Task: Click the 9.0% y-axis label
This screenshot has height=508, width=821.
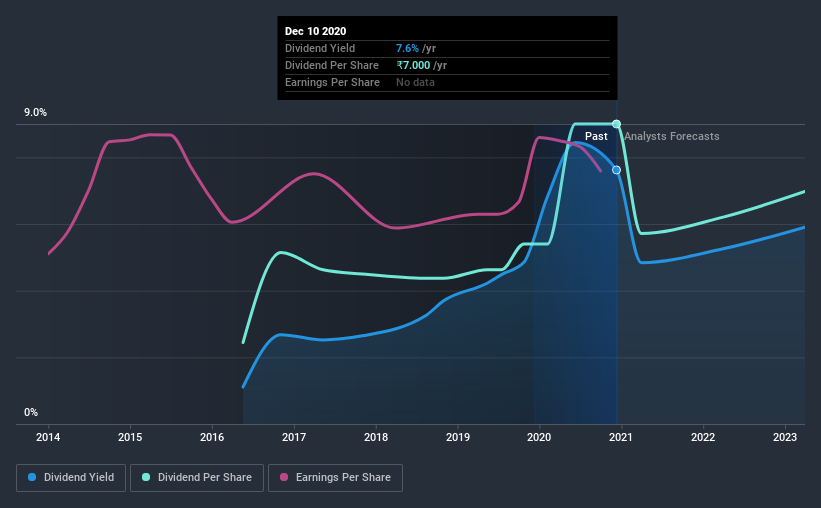Action: 35,113
